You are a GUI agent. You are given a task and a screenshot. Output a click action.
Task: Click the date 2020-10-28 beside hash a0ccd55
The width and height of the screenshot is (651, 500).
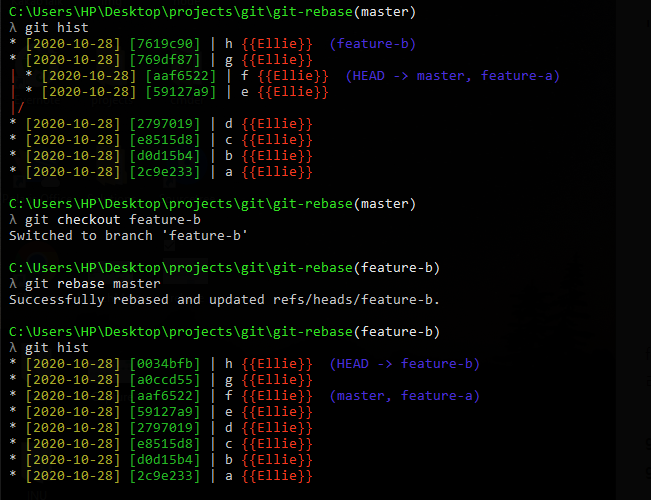(x=73, y=380)
